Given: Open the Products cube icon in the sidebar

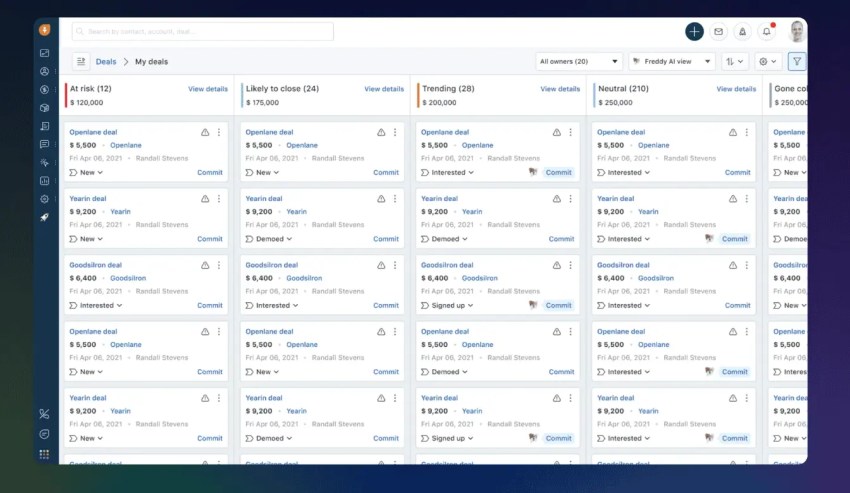Looking at the screenshot, I should tap(44, 108).
